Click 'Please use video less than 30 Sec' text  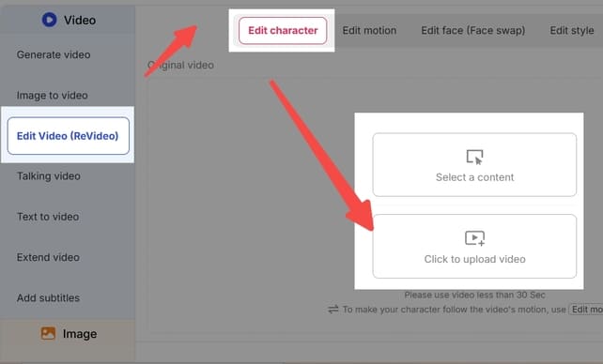474,295
